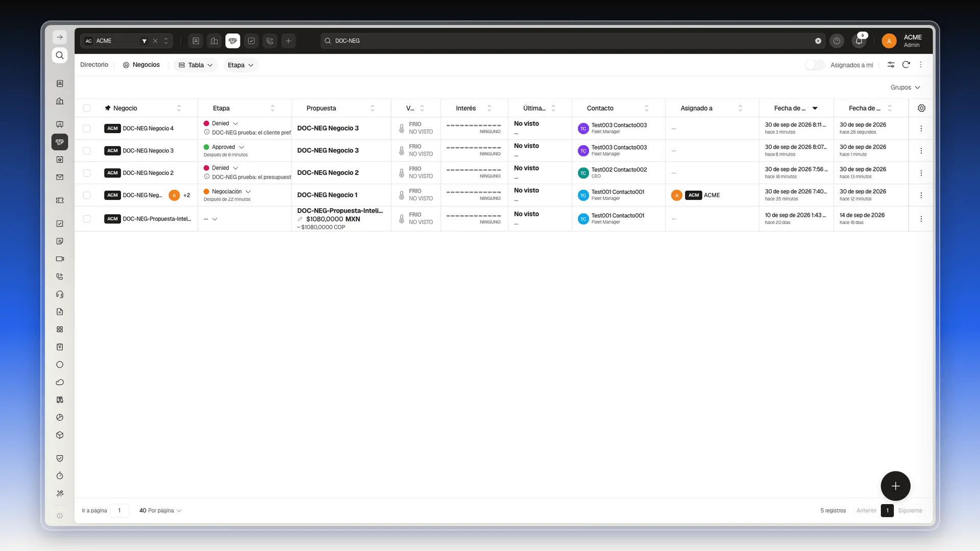
Task: Select the Negocios breadcrumb
Action: pos(141,65)
